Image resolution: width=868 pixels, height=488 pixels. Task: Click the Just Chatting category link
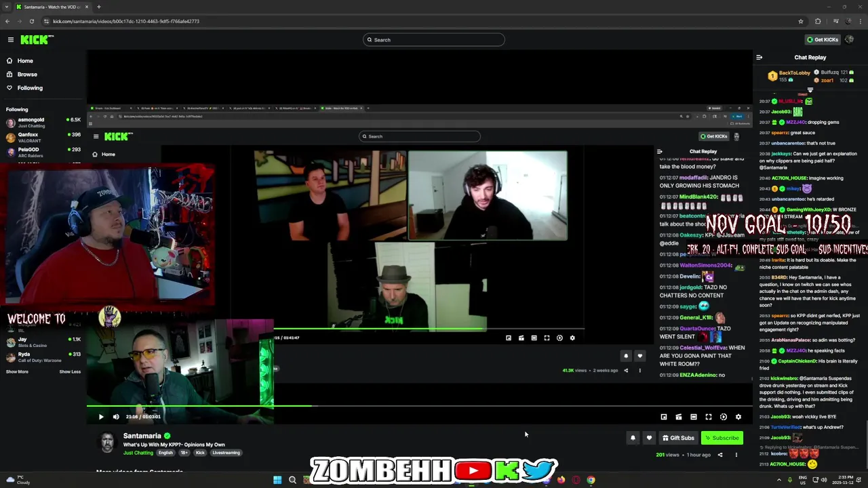point(138,453)
